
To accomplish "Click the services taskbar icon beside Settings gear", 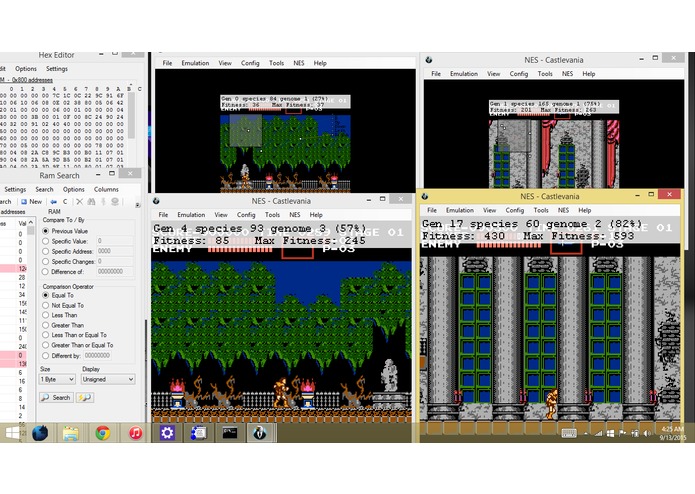I will pos(198,433).
